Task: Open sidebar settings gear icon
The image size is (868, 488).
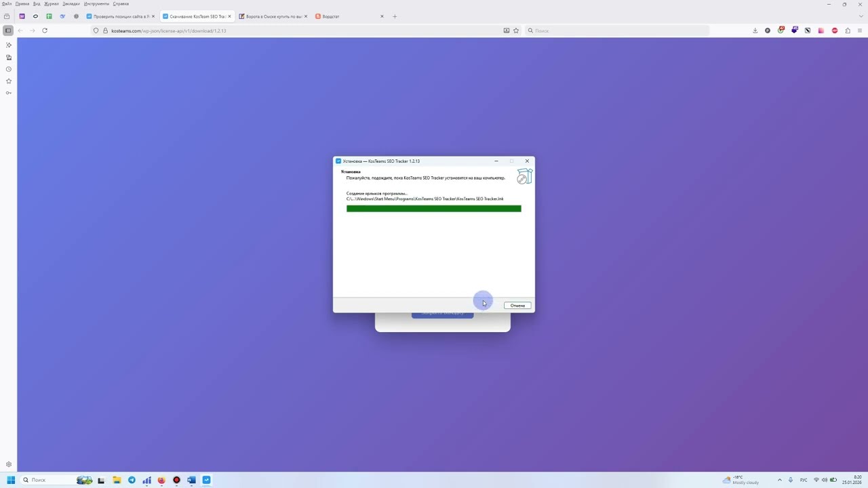Action: click(x=9, y=465)
